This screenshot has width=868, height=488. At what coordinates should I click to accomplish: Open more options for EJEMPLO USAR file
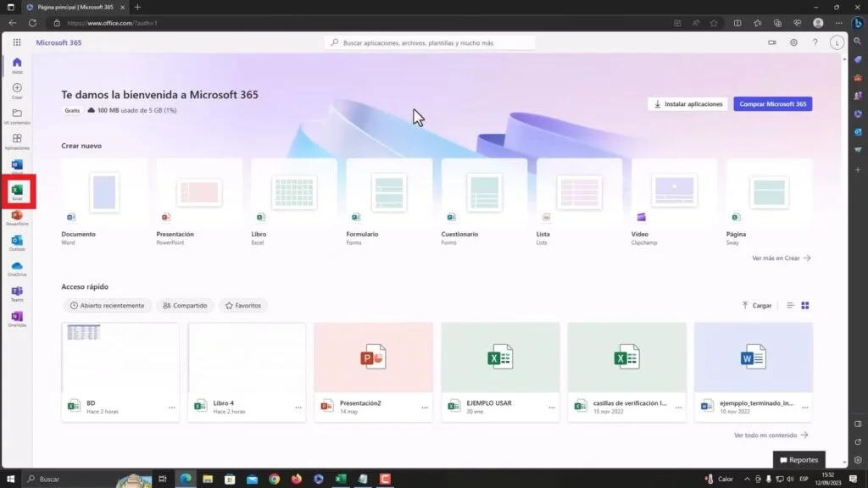(551, 408)
